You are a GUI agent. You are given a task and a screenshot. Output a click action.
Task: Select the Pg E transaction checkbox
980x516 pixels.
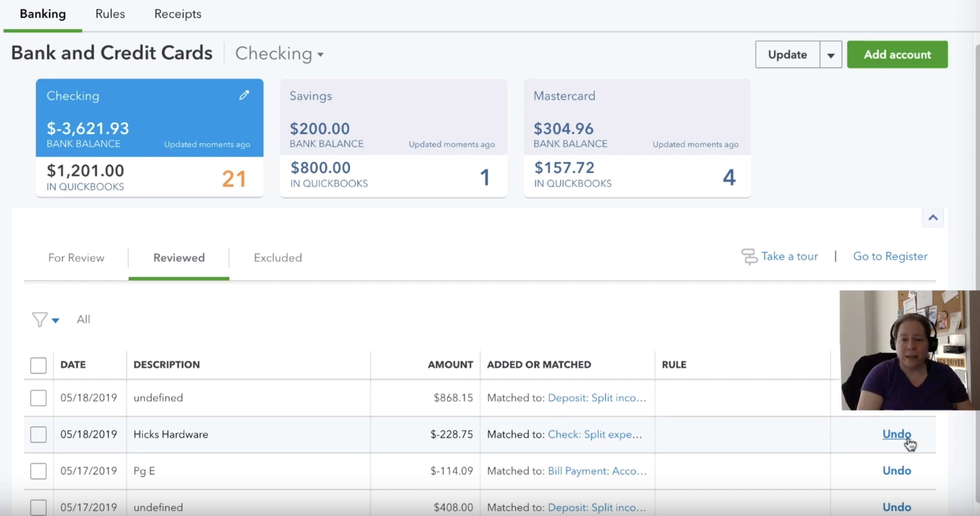(38, 471)
